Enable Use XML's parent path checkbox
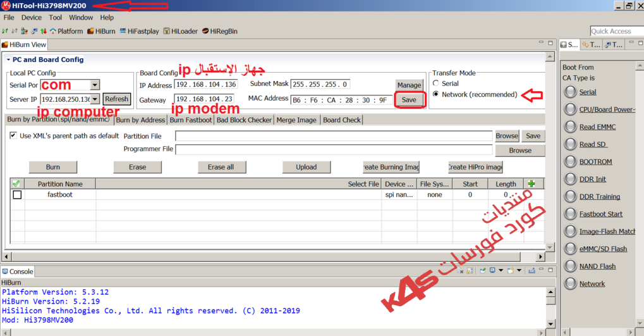The height and width of the screenshot is (336, 644). [13, 135]
